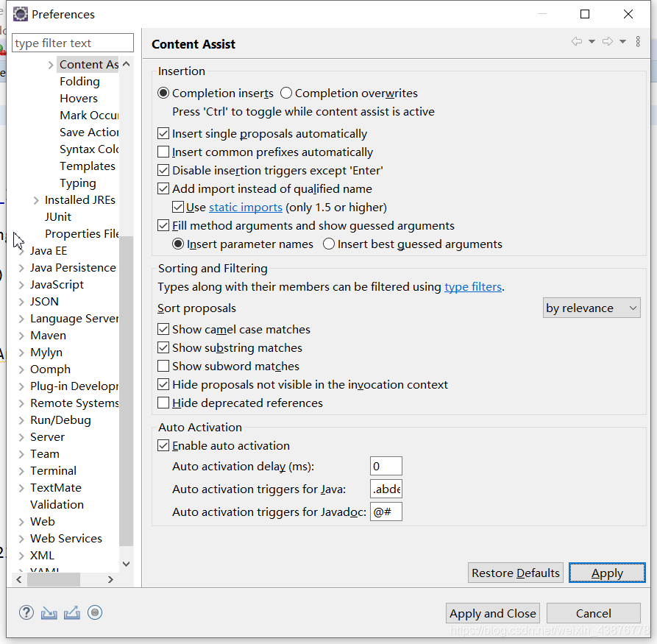Select Typing in the preferences tree

[x=78, y=183]
